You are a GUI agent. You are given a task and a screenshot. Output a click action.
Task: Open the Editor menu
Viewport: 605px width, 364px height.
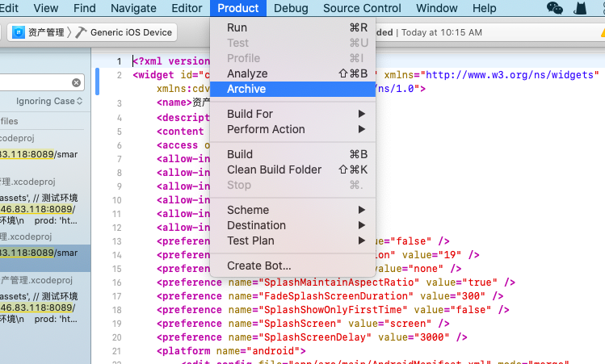[x=187, y=8]
